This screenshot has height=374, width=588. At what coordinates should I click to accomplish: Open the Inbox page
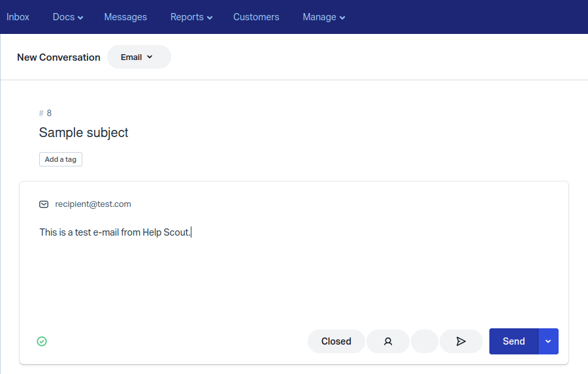(x=18, y=17)
